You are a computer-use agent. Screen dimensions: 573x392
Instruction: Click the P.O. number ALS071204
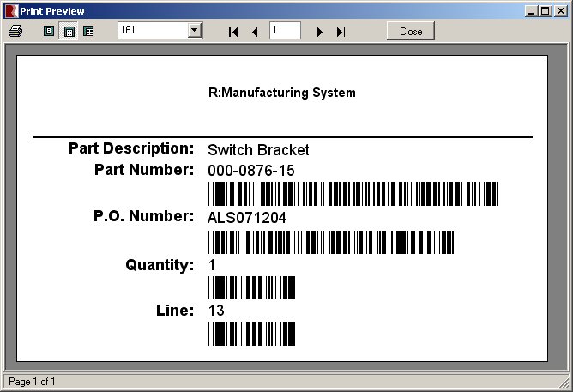pos(247,218)
